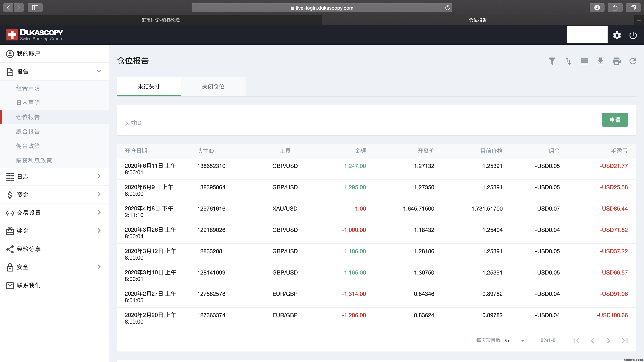Select 仓位报告 in sidebar

[x=54, y=117]
